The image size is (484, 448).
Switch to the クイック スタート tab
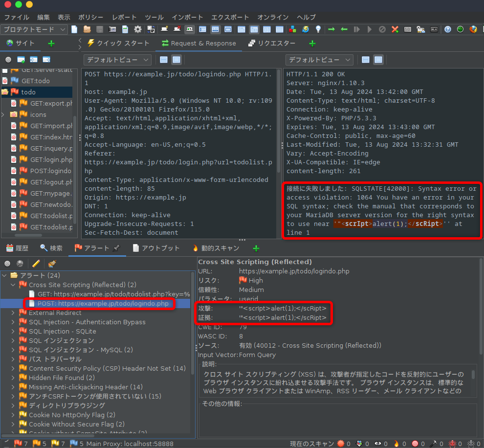(118, 43)
